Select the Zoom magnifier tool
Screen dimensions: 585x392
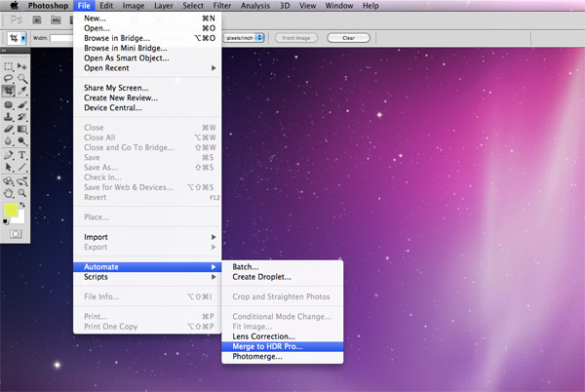(22, 193)
